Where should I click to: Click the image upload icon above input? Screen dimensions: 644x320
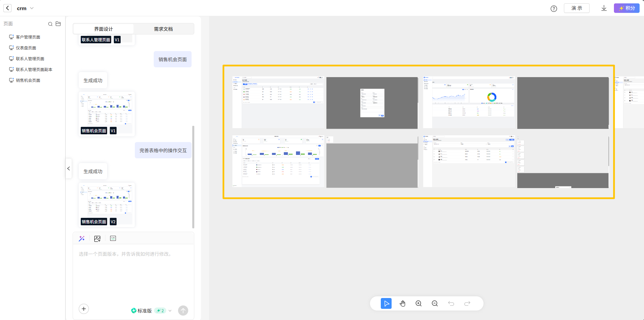pos(97,238)
